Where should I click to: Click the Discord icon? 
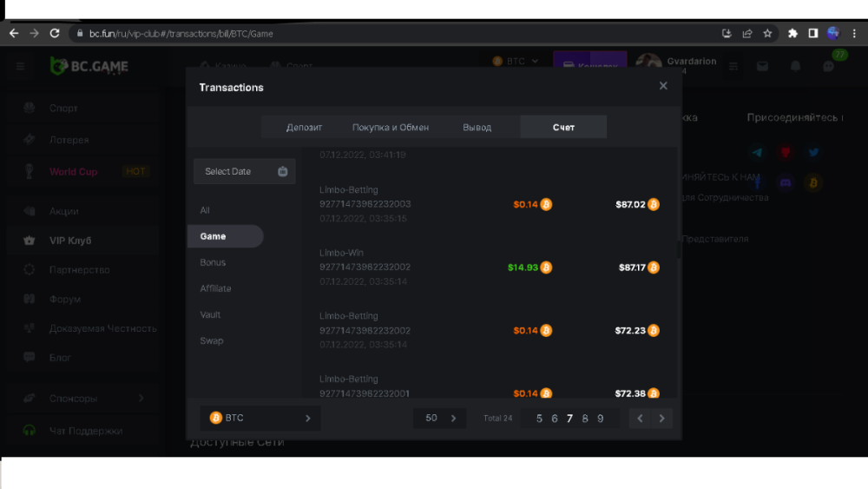pyautogui.click(x=786, y=182)
